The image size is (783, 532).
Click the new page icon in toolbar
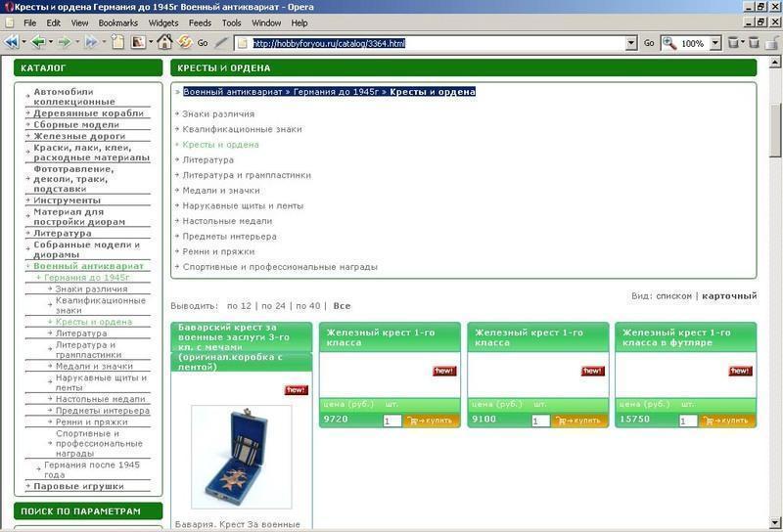pos(118,42)
